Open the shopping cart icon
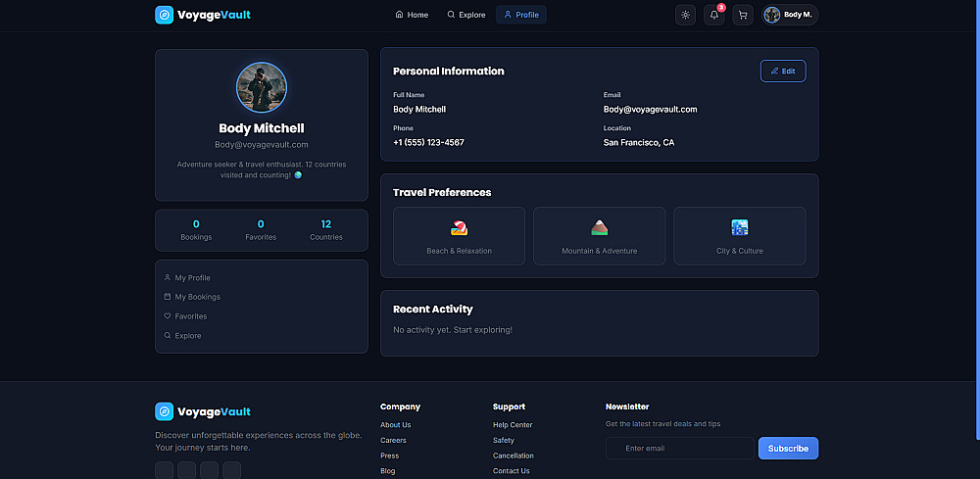 point(743,15)
